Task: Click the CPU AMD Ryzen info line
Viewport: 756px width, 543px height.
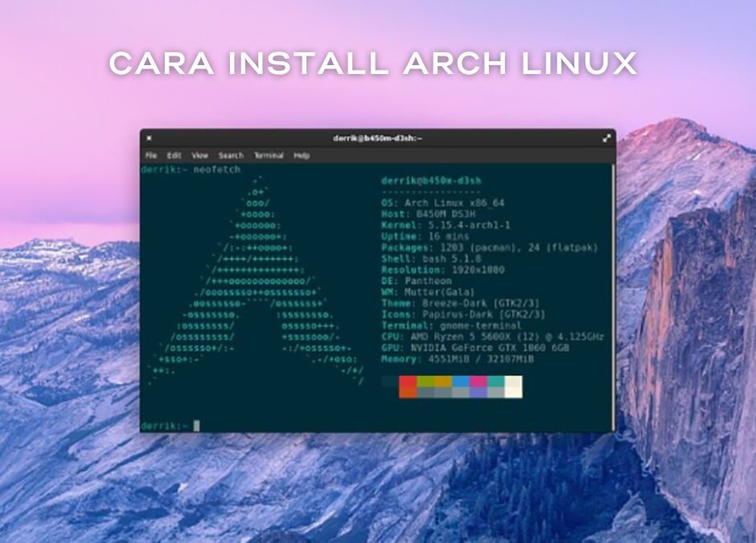Action: 492,336
